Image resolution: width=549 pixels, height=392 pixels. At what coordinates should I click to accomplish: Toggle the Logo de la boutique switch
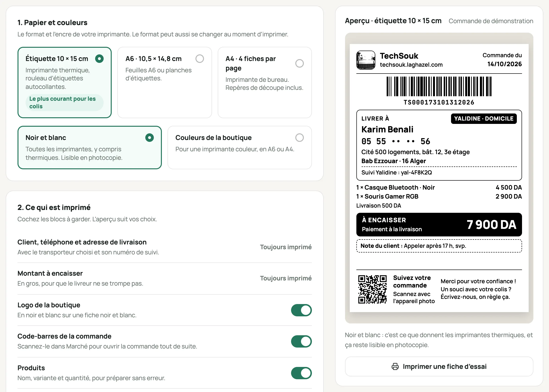tap(301, 310)
